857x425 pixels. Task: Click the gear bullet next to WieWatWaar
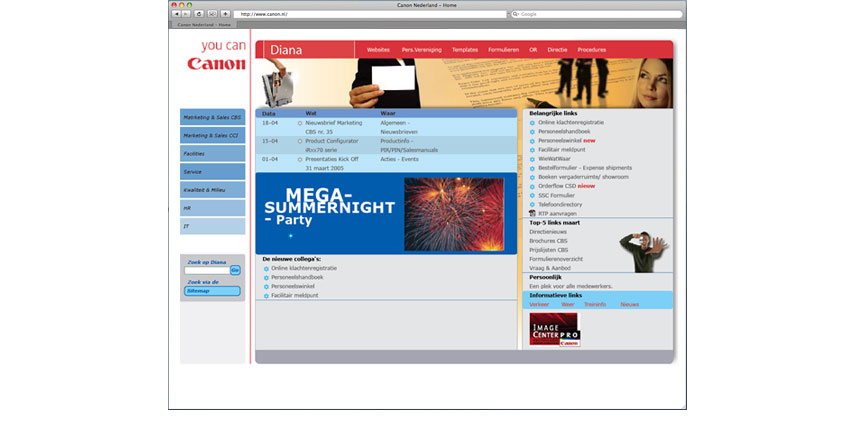(532, 160)
